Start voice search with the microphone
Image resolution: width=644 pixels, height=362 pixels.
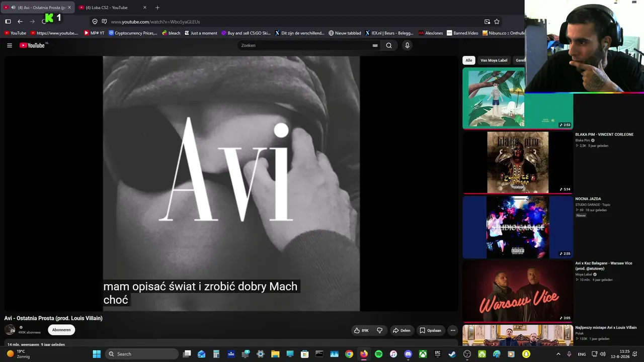407,45
